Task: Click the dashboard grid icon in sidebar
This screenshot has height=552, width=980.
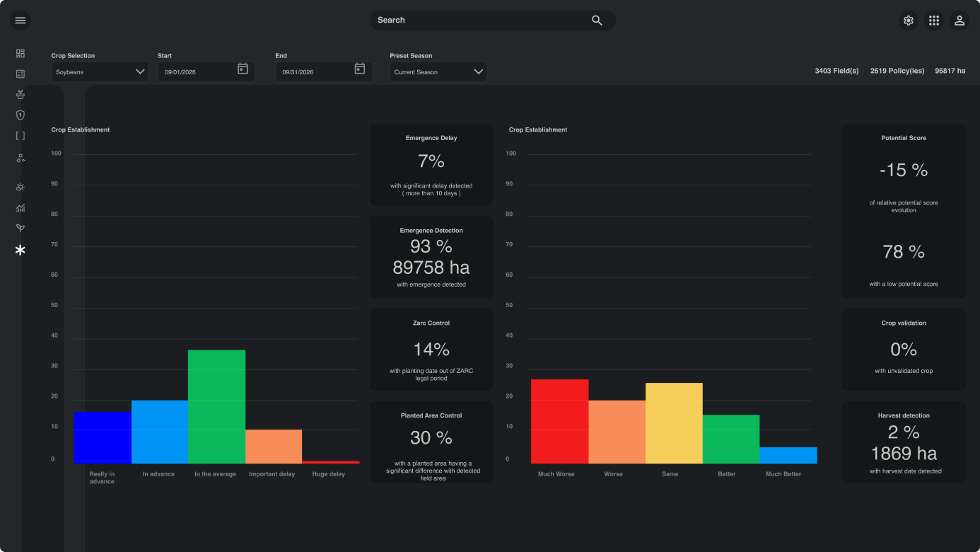Action: click(21, 53)
